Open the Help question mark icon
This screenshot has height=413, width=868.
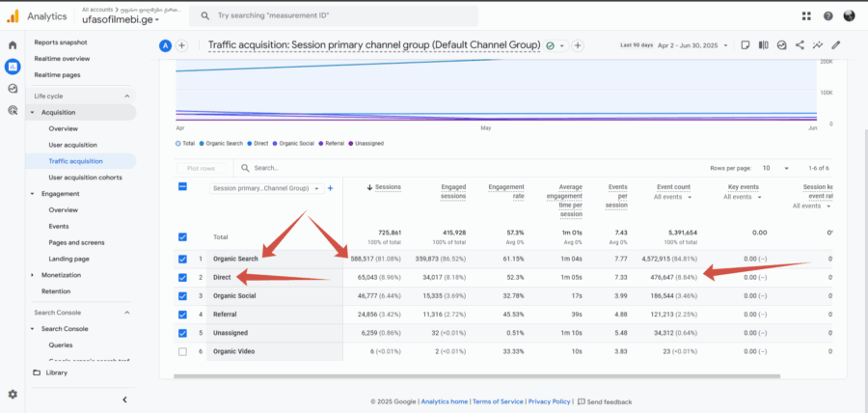click(827, 16)
